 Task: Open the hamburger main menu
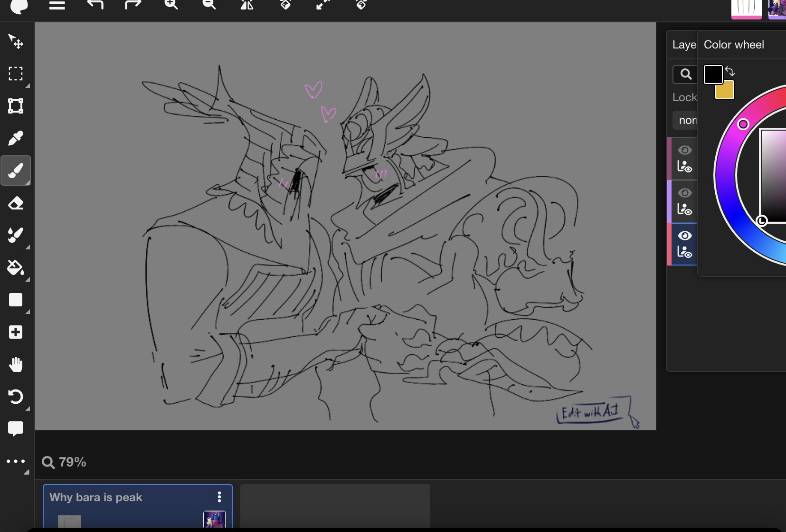[57, 5]
